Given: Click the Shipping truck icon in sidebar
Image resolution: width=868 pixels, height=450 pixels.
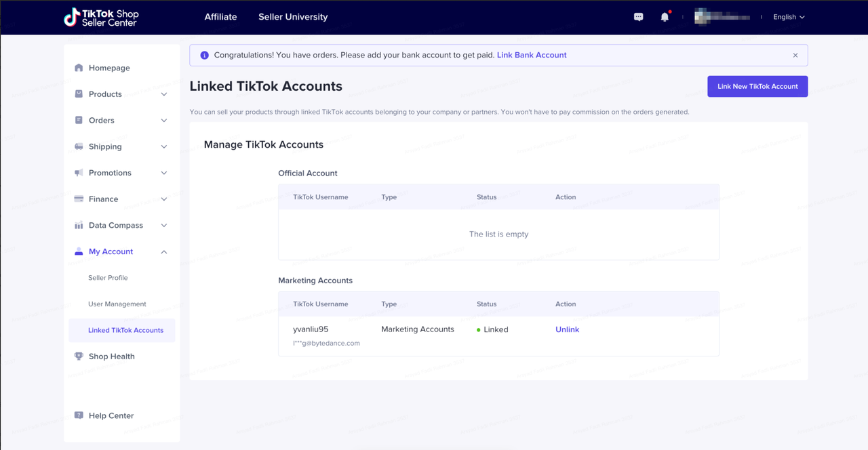Looking at the screenshot, I should pyautogui.click(x=79, y=146).
